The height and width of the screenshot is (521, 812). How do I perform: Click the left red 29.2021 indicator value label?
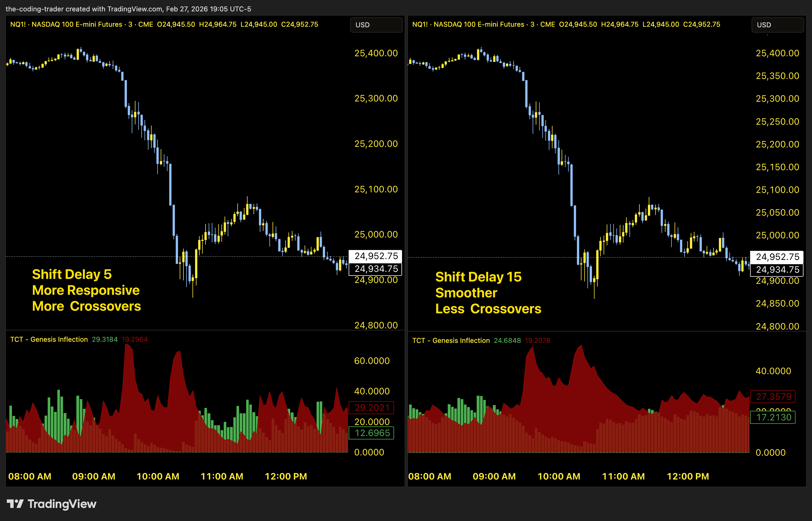tap(372, 407)
